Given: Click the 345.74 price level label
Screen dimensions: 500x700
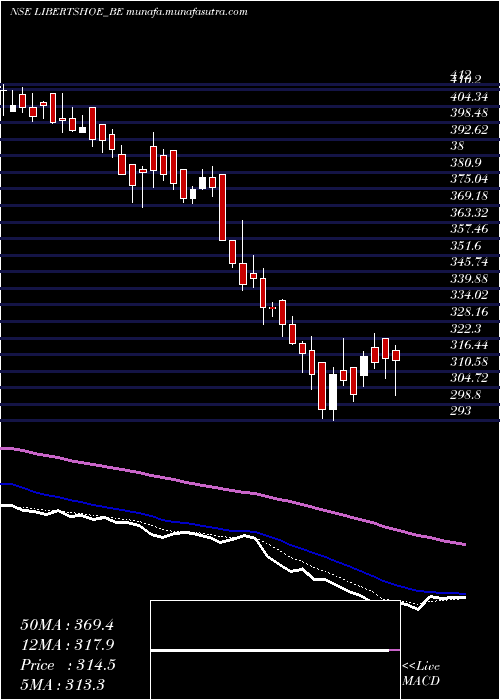Looking at the screenshot, I should (x=468, y=262).
